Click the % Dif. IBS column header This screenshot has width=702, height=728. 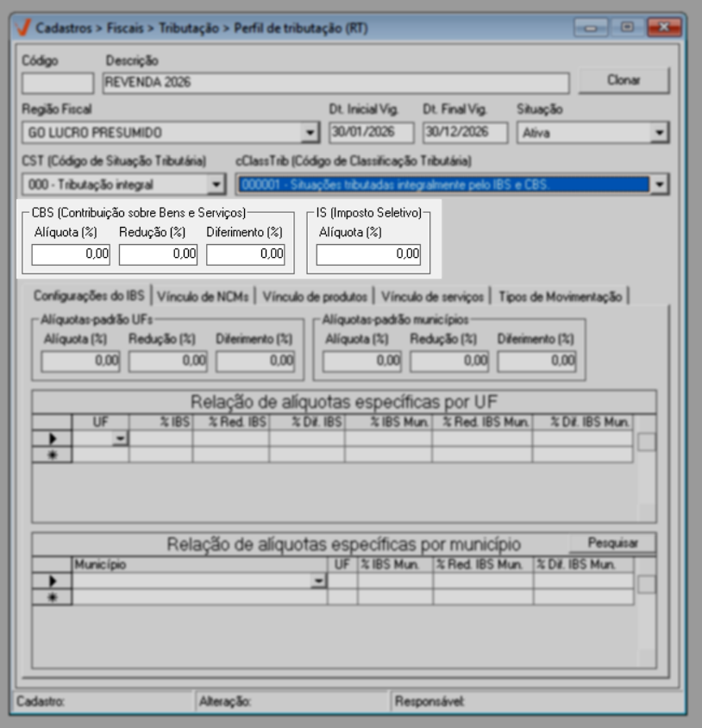pos(307,422)
